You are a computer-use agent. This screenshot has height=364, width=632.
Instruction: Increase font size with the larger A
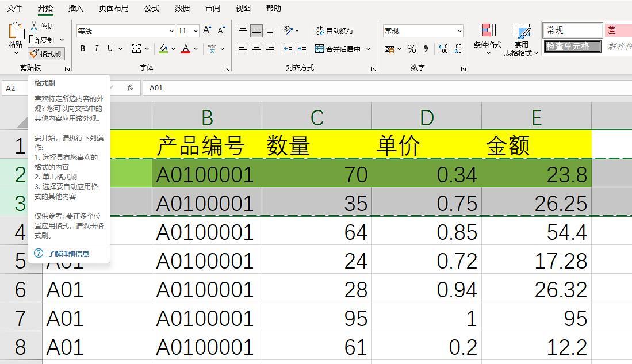click(x=207, y=30)
